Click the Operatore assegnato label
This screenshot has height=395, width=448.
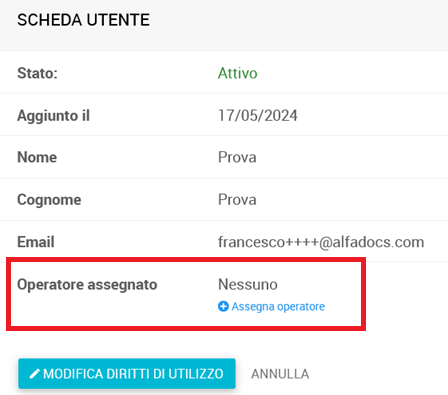click(87, 285)
